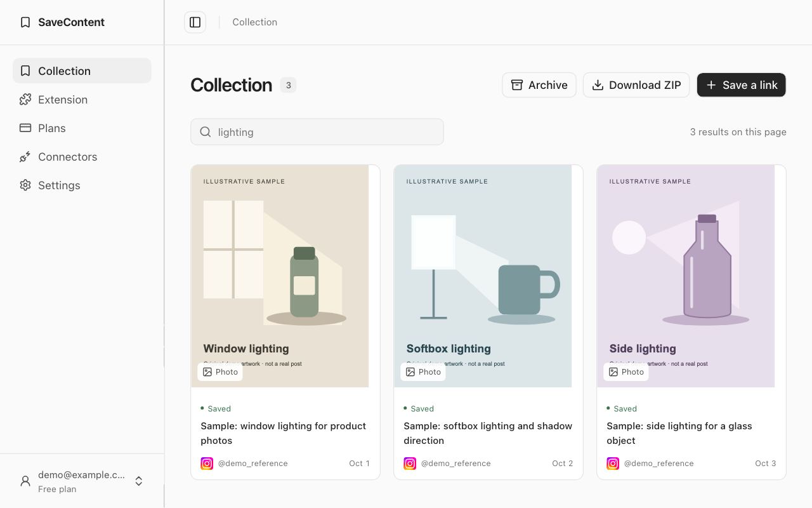Screen dimensions: 812x508
Task: Open Extension in the sidebar
Action: (82, 99)
